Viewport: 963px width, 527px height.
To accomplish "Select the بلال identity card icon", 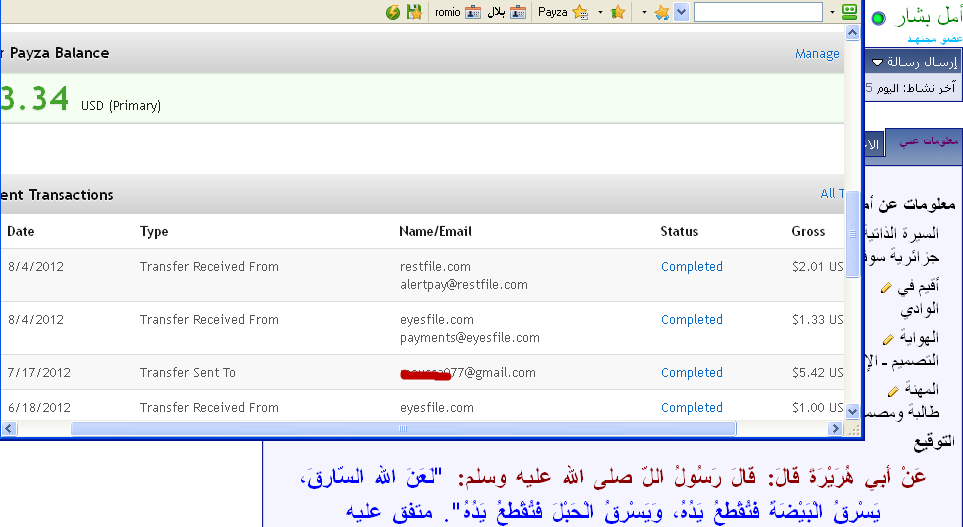I will point(518,12).
